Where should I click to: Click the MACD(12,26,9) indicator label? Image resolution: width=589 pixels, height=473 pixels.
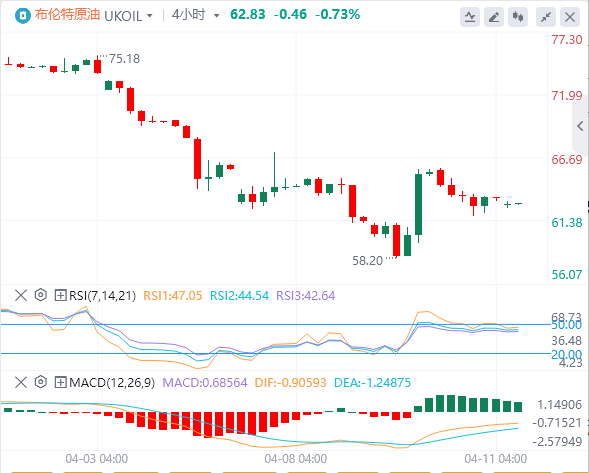tap(112, 383)
